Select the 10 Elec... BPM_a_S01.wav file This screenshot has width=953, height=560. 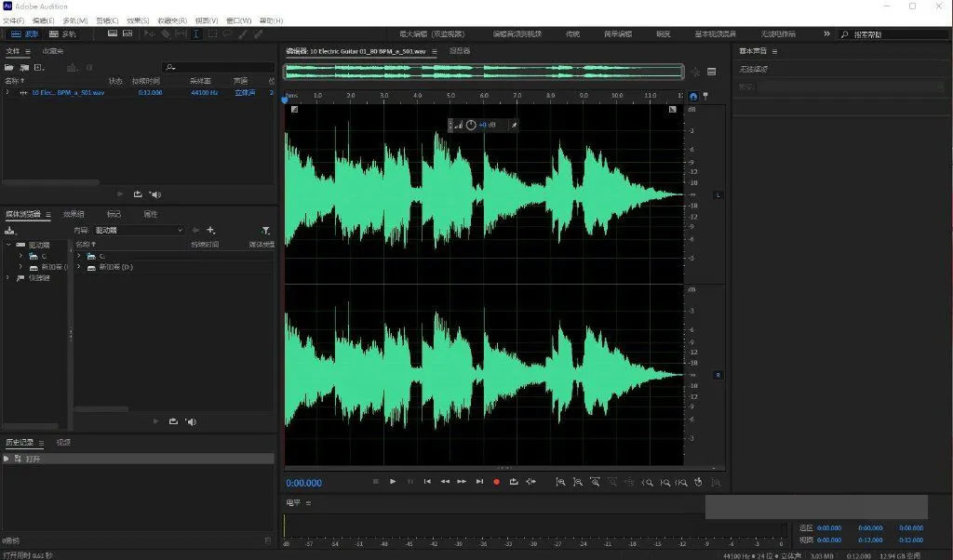click(67, 93)
